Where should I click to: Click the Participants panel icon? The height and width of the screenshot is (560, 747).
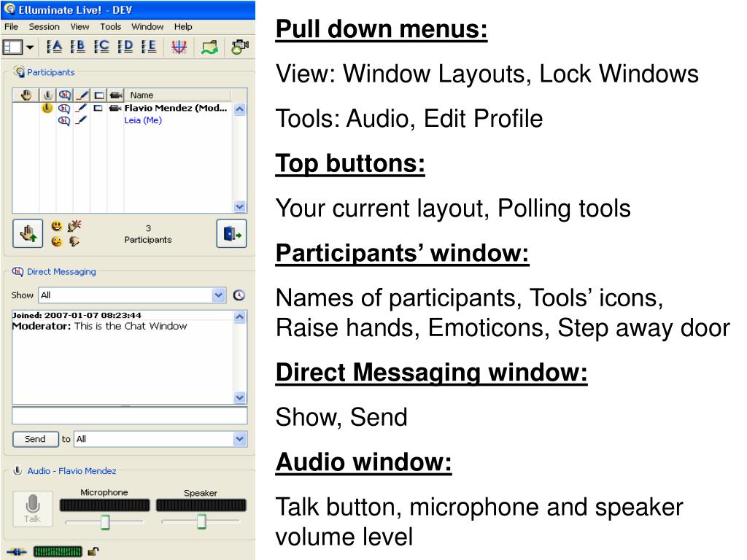pos(19,72)
